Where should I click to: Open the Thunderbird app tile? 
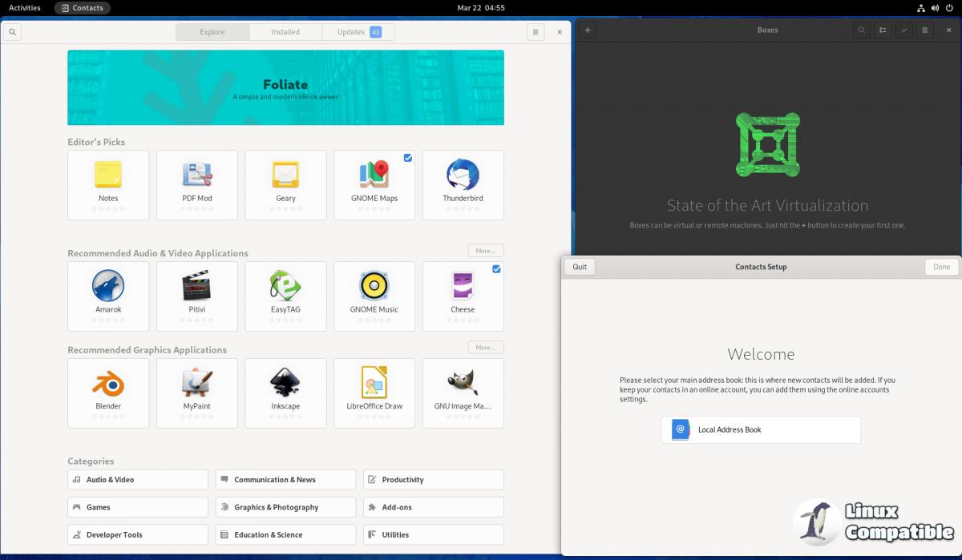coord(463,175)
